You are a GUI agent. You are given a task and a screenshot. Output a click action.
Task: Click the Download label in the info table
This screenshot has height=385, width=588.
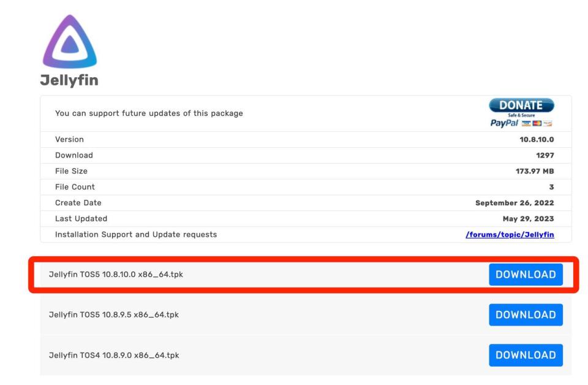(74, 155)
